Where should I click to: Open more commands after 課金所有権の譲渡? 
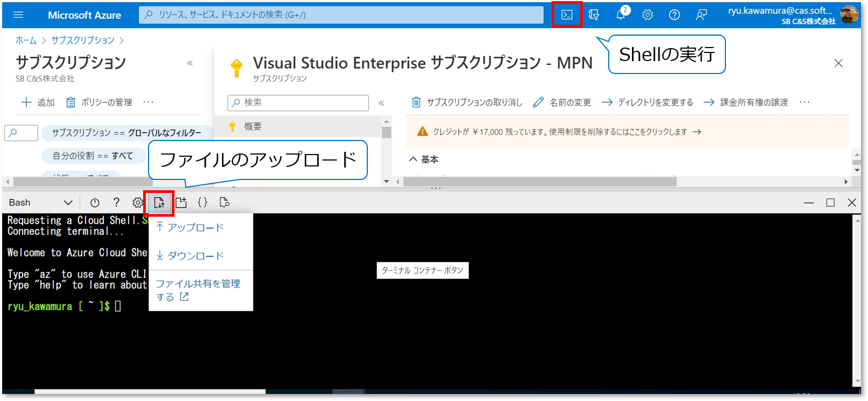click(805, 102)
